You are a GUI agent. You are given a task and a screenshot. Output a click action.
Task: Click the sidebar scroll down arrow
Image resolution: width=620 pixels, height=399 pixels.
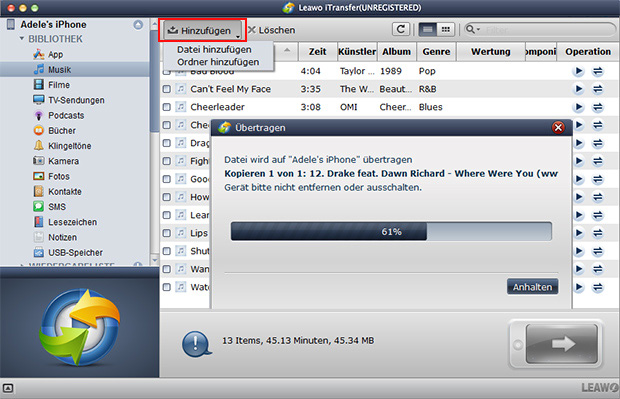(155, 260)
